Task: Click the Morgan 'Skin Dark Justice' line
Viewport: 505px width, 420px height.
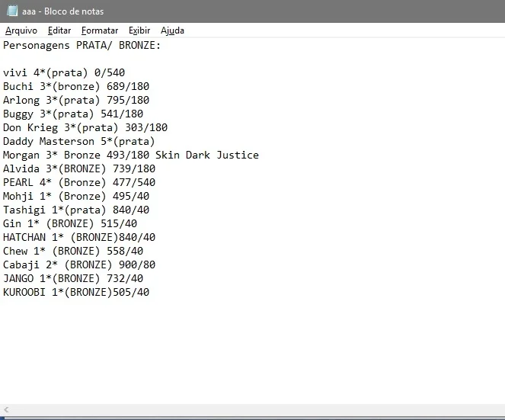Action: point(131,155)
